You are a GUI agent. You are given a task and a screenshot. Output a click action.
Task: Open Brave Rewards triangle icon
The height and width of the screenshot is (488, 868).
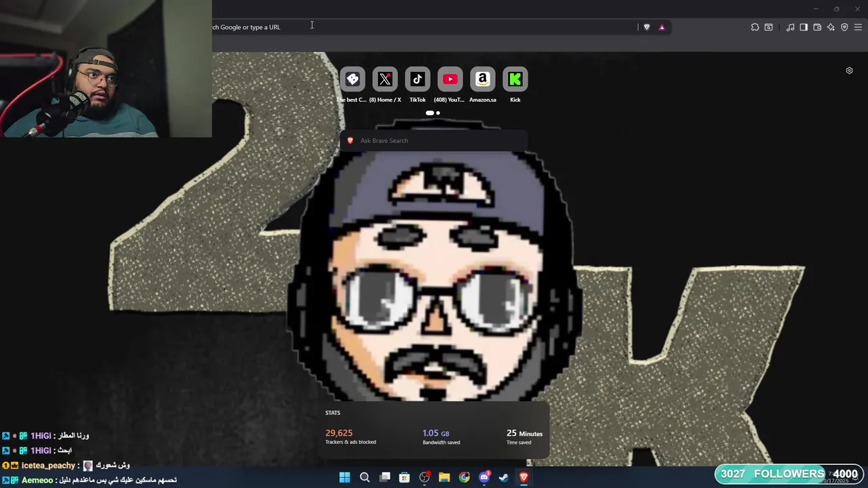[x=662, y=27]
